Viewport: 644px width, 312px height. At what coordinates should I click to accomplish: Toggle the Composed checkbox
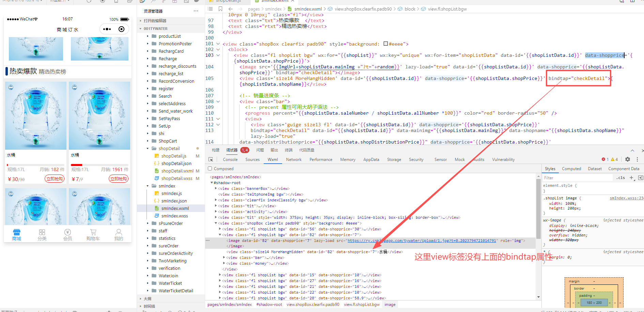210,168
